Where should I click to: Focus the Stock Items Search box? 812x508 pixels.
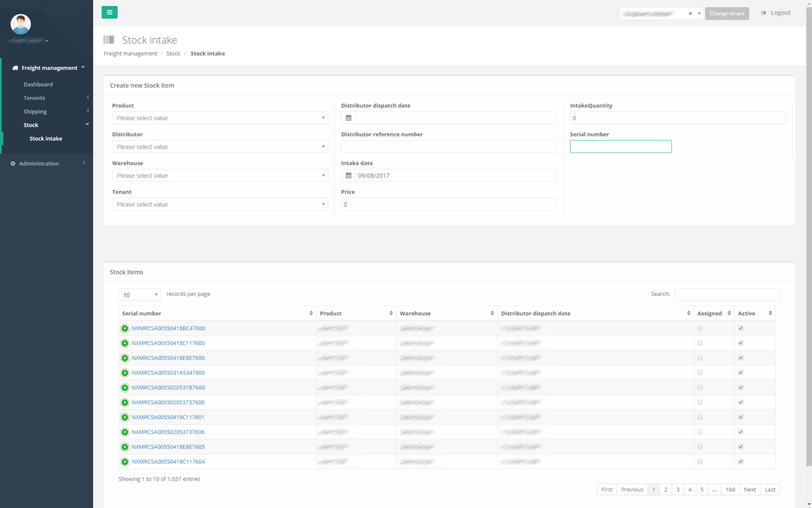(x=727, y=295)
